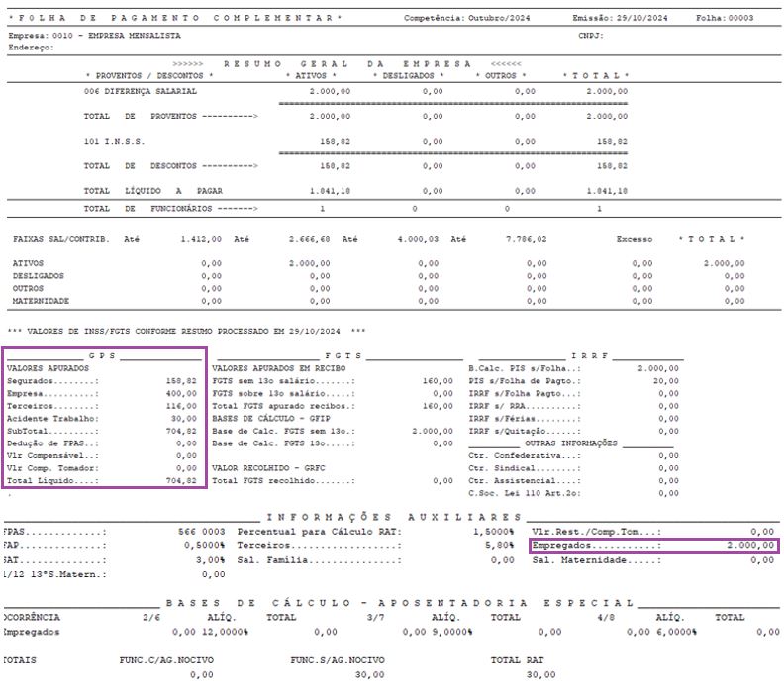Click 'Base de Calc. FGTS sem 13o.' line
This screenshot has height=689, width=784.
click(x=333, y=431)
